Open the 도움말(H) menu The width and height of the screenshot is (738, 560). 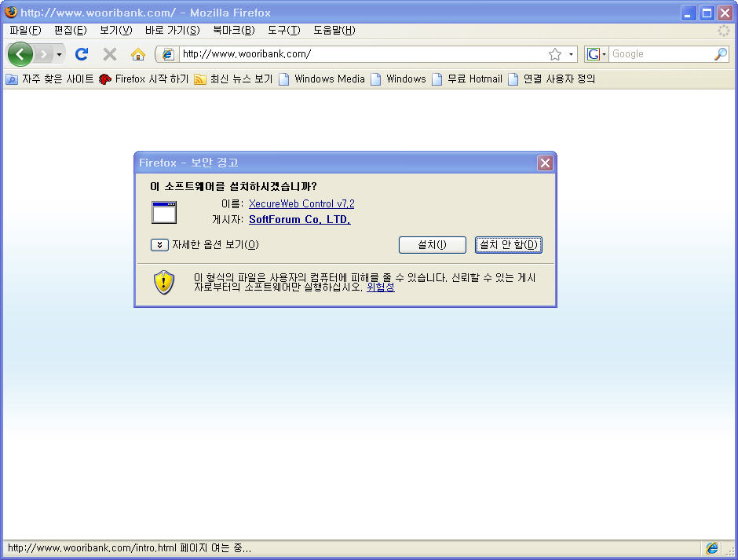click(334, 31)
